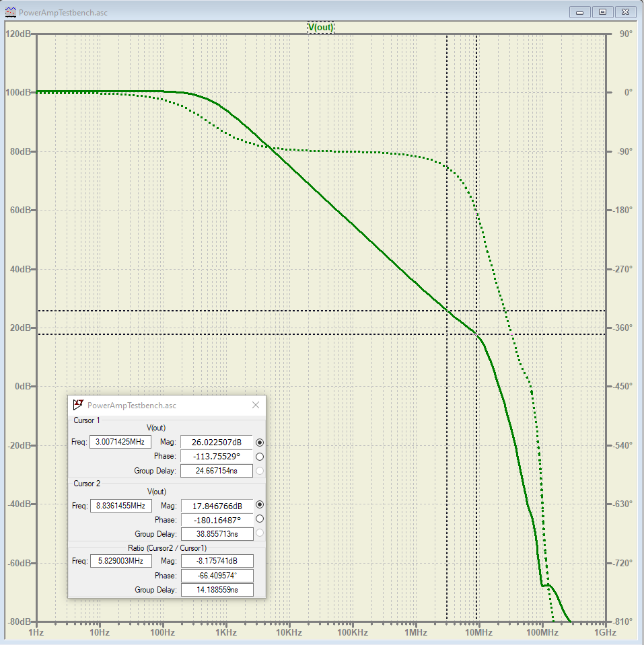Click the LTspice icon in the plot window title bar
Screen dimensions: 644x645
coord(10,12)
